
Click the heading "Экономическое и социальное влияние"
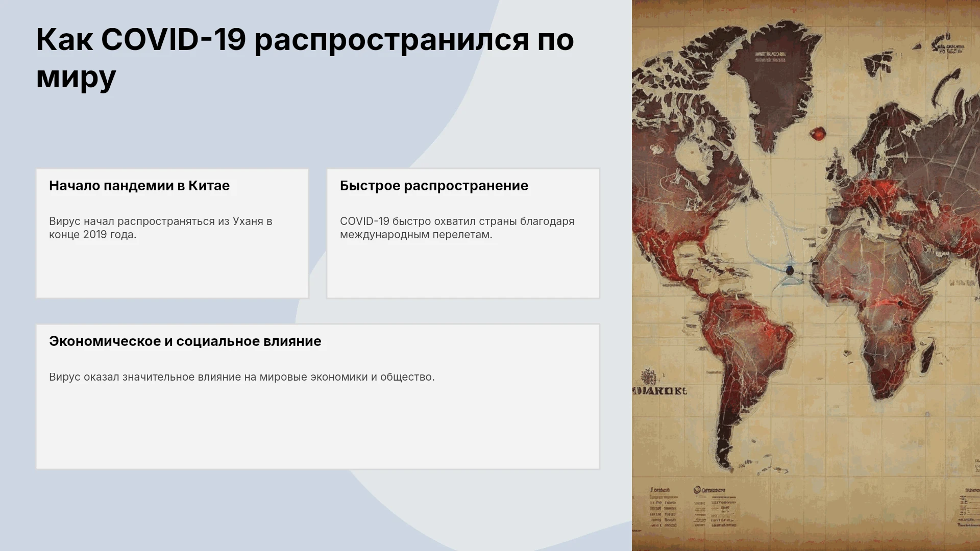point(185,341)
